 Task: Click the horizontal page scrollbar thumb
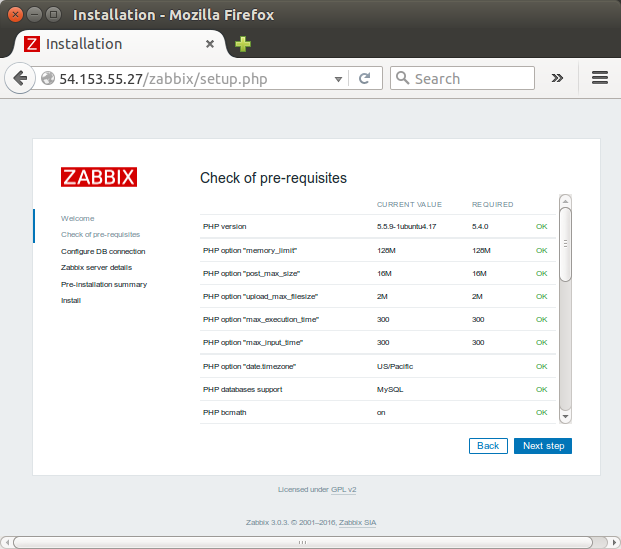[x=303, y=542]
